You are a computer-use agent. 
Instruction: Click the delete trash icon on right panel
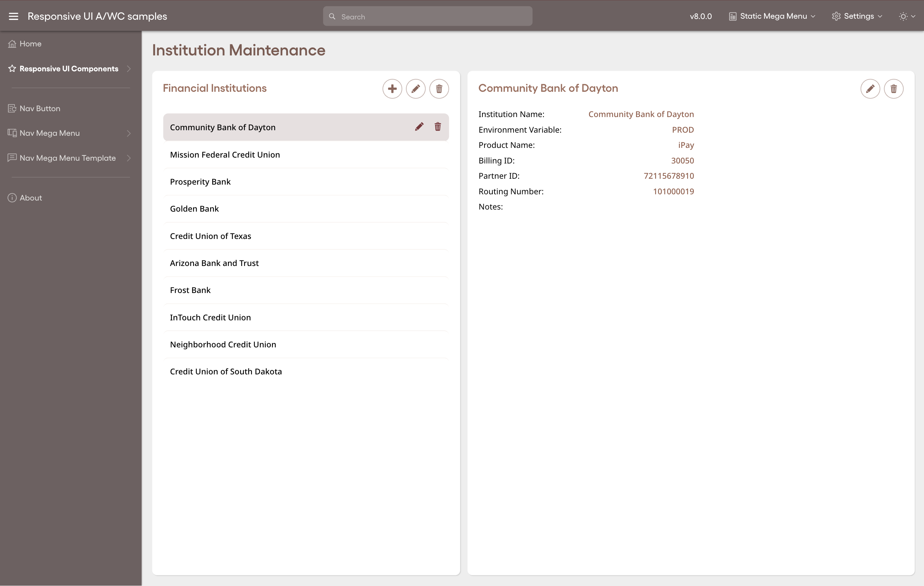pyautogui.click(x=894, y=88)
